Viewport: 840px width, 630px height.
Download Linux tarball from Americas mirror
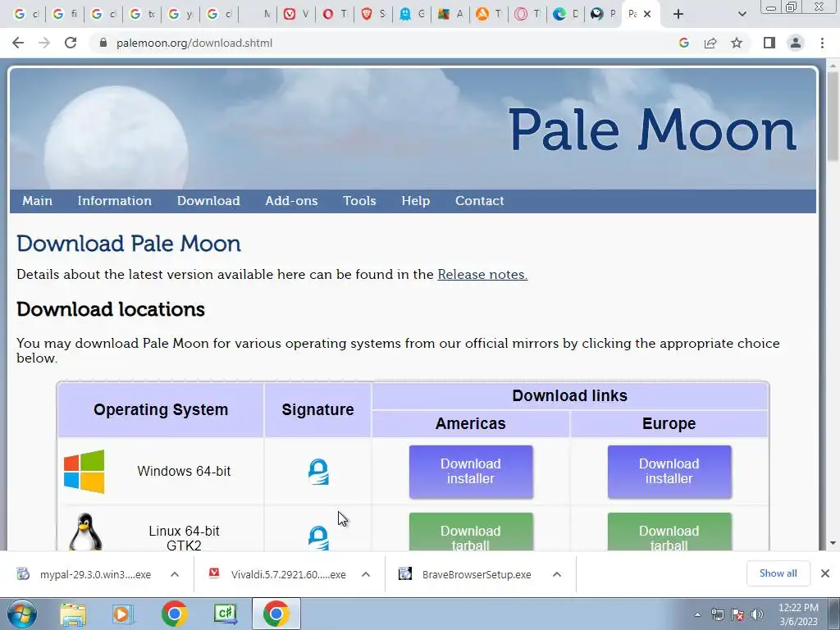pos(471,532)
